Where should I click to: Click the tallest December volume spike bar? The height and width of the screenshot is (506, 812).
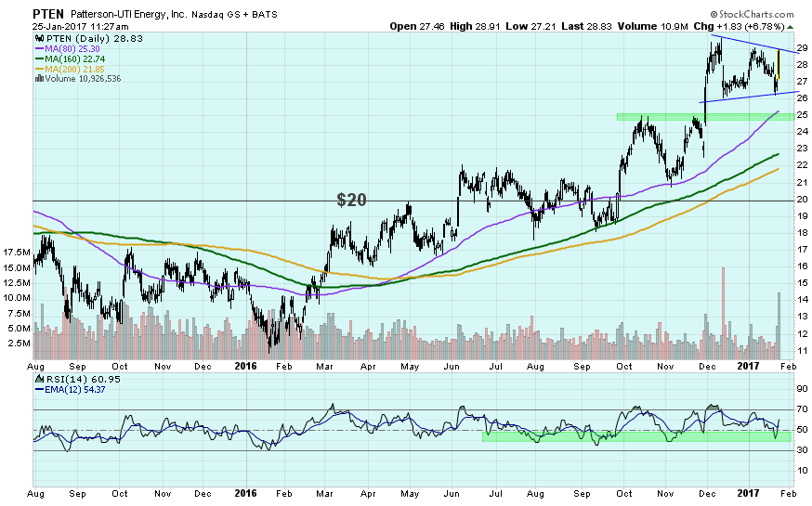724,313
